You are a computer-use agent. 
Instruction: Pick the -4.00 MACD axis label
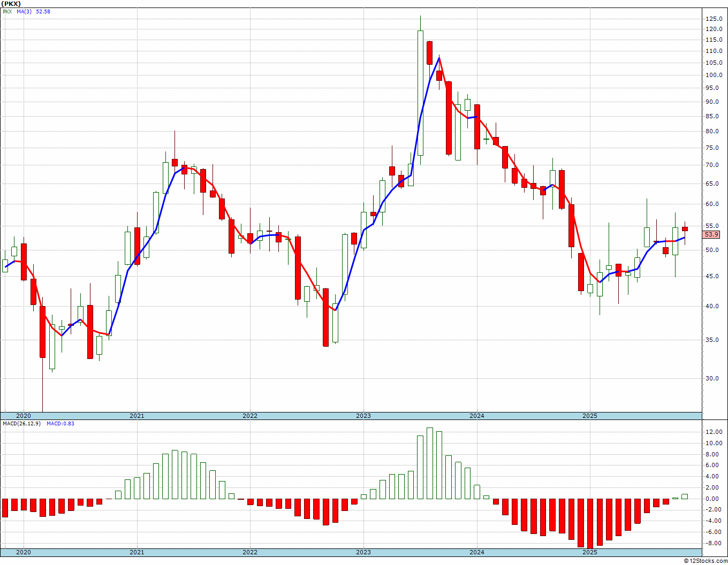tap(712, 521)
